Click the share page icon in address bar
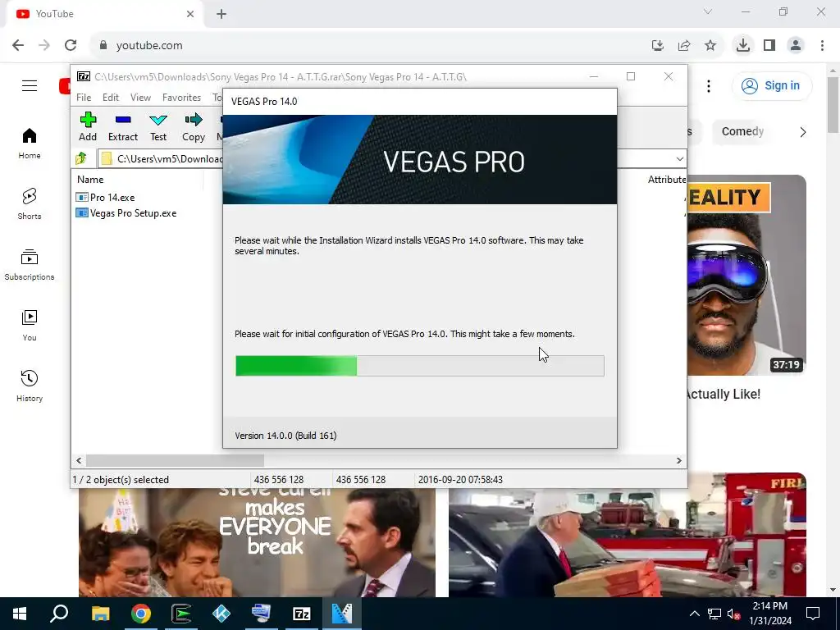Image resolution: width=840 pixels, height=630 pixels. pos(684,46)
